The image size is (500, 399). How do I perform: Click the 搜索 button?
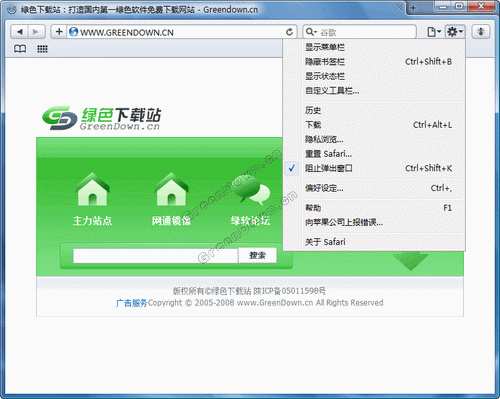pyautogui.click(x=257, y=256)
